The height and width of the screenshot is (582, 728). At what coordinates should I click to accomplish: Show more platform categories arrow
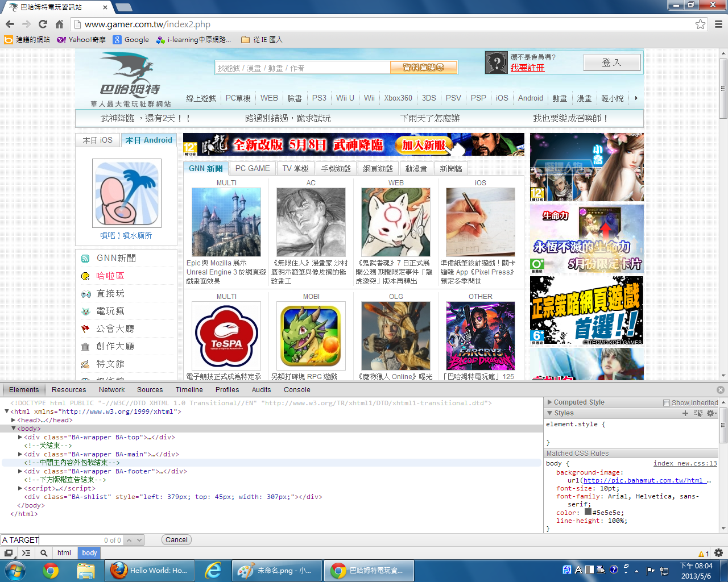click(636, 98)
